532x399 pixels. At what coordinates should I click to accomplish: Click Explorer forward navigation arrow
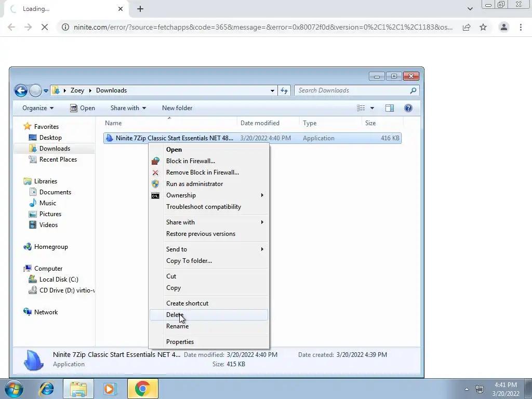(35, 90)
